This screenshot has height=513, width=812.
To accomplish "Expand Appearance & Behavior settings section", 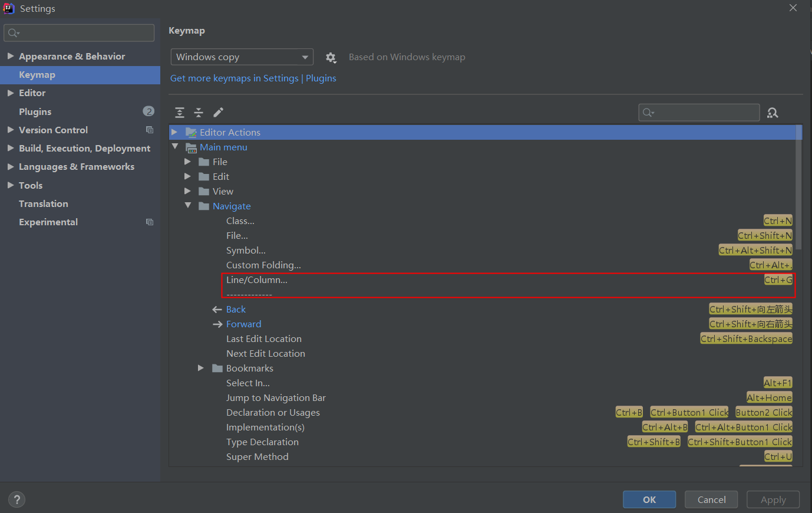I will pyautogui.click(x=10, y=56).
